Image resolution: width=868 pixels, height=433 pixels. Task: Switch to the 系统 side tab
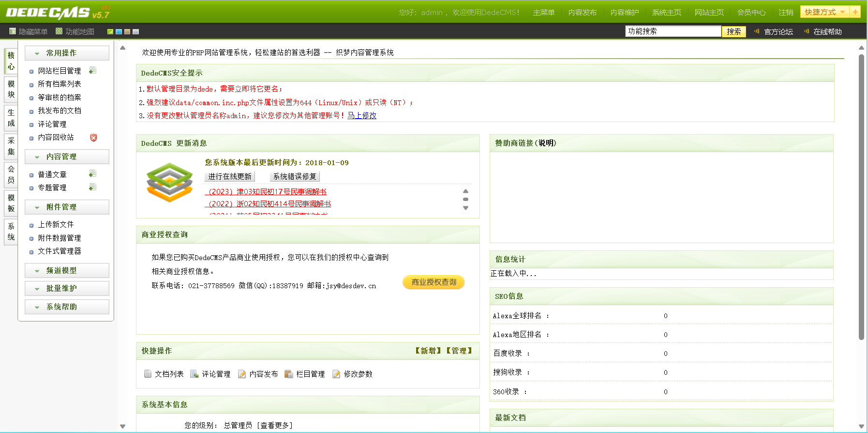click(x=11, y=232)
